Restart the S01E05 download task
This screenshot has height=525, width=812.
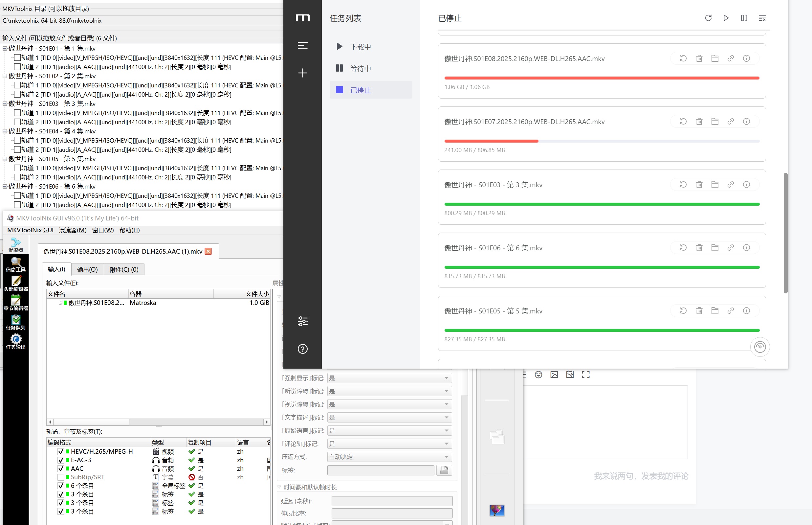point(683,310)
